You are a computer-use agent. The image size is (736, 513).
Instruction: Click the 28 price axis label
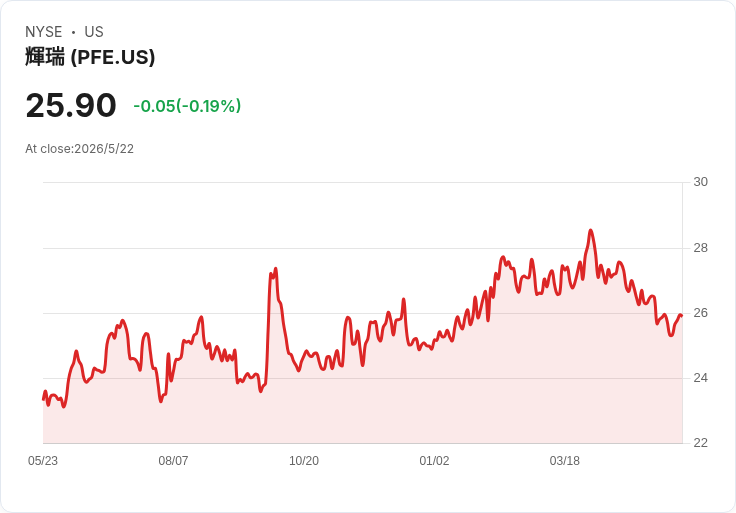[x=700, y=247]
